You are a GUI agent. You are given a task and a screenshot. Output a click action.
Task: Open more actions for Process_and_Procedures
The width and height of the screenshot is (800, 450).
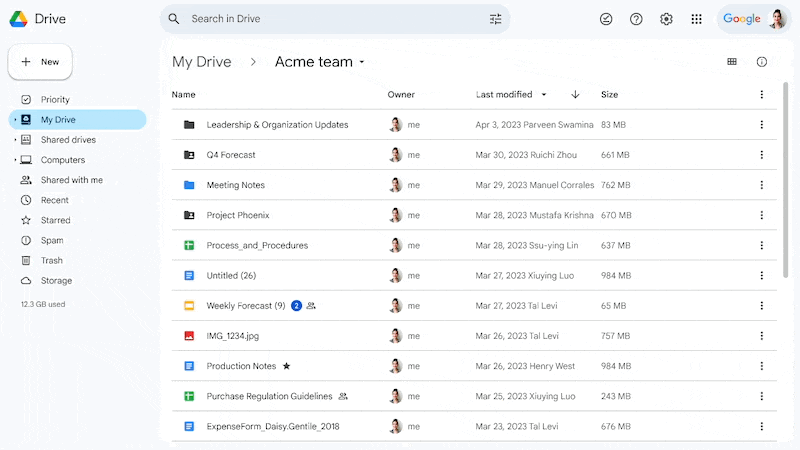point(761,245)
